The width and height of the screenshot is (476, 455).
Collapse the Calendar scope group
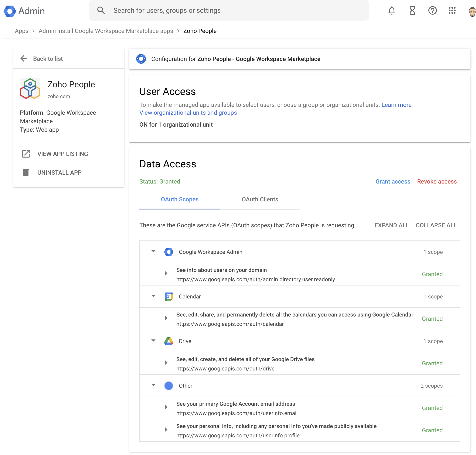pyautogui.click(x=153, y=296)
